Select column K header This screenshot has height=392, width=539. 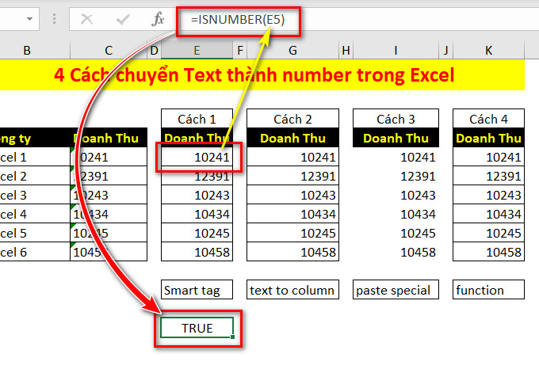(x=488, y=51)
